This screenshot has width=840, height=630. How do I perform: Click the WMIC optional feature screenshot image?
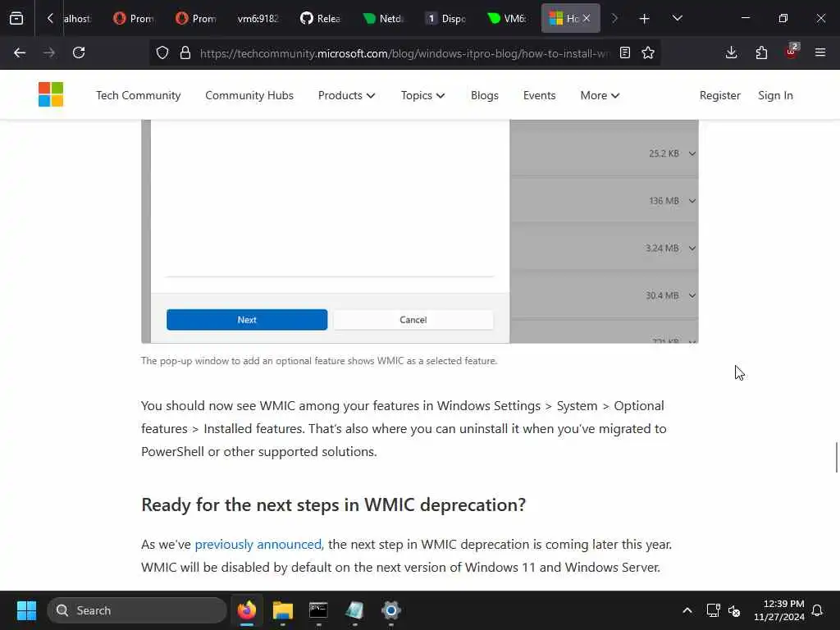coord(419,231)
